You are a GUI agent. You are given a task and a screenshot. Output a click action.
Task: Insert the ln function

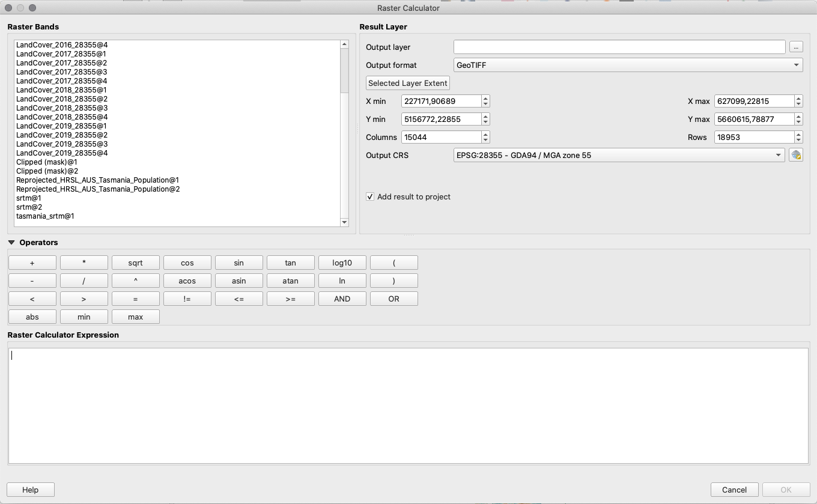click(x=342, y=281)
